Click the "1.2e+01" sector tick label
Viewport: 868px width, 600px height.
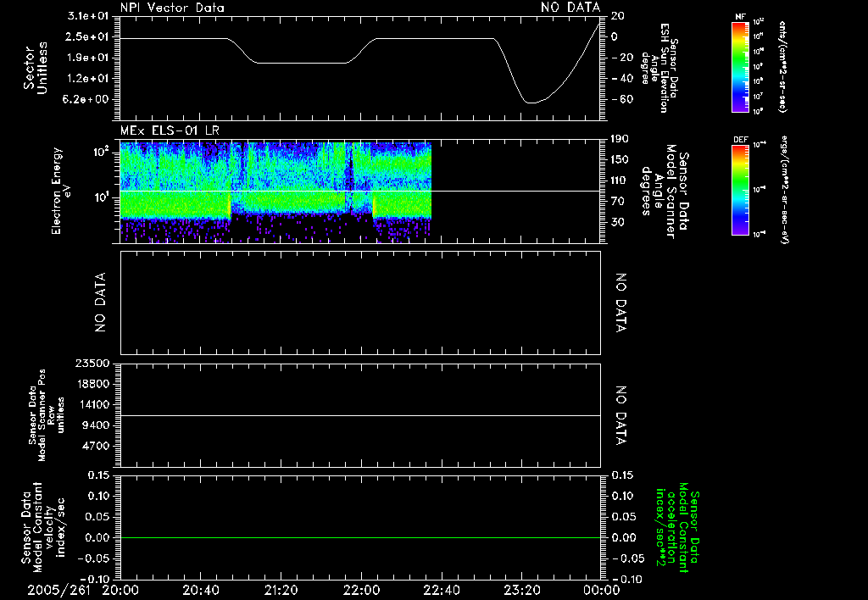click(x=88, y=79)
